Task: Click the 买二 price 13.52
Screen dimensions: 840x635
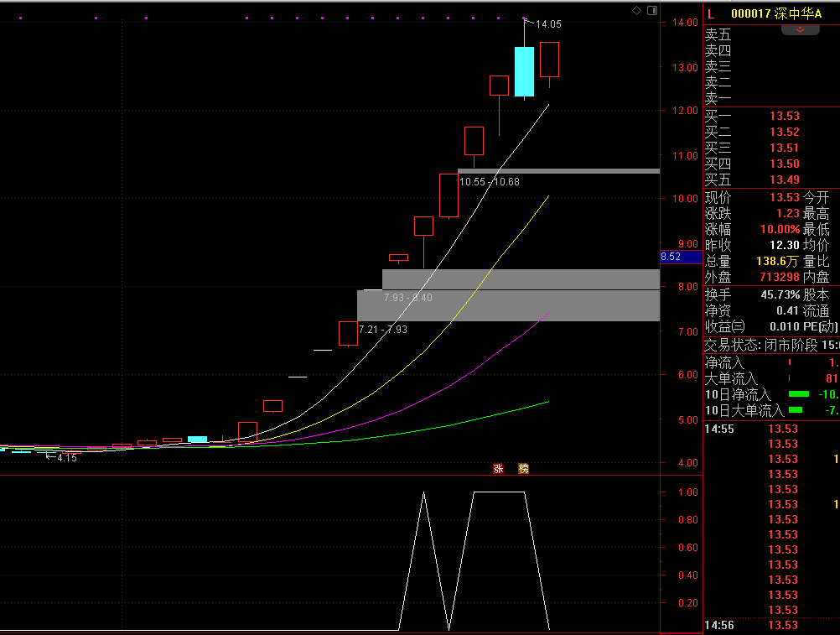Action: 785,133
